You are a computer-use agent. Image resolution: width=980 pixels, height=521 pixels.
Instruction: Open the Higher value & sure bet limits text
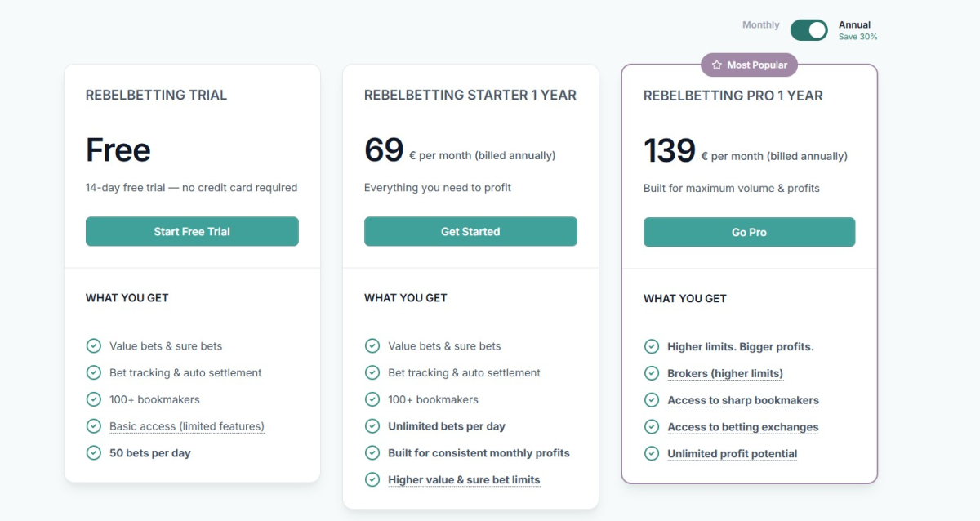point(464,479)
